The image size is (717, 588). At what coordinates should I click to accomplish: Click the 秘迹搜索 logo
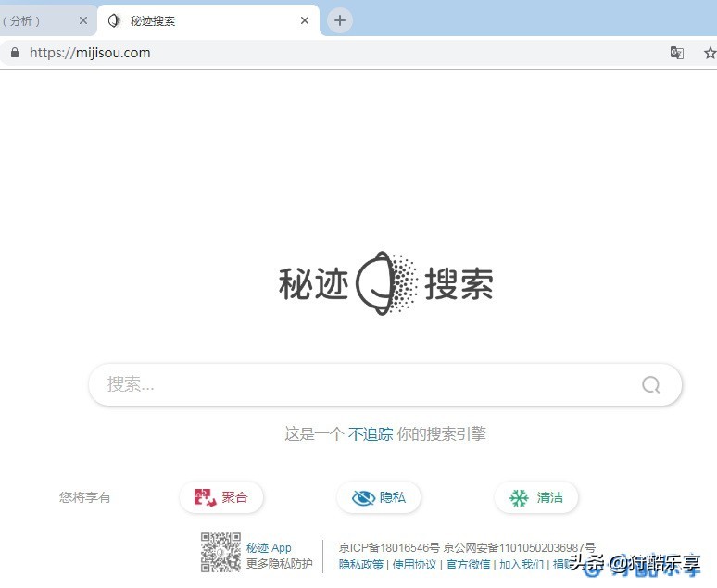386,283
